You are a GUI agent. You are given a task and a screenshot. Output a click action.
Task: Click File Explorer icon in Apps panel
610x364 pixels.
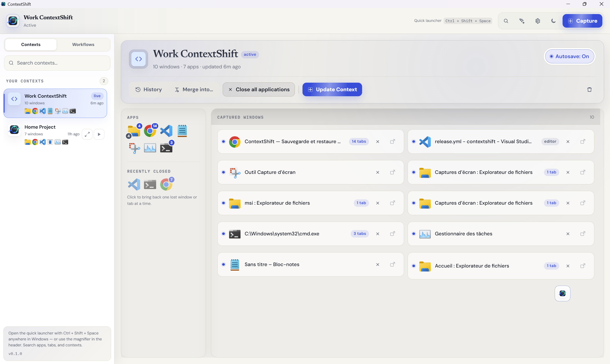point(134,131)
